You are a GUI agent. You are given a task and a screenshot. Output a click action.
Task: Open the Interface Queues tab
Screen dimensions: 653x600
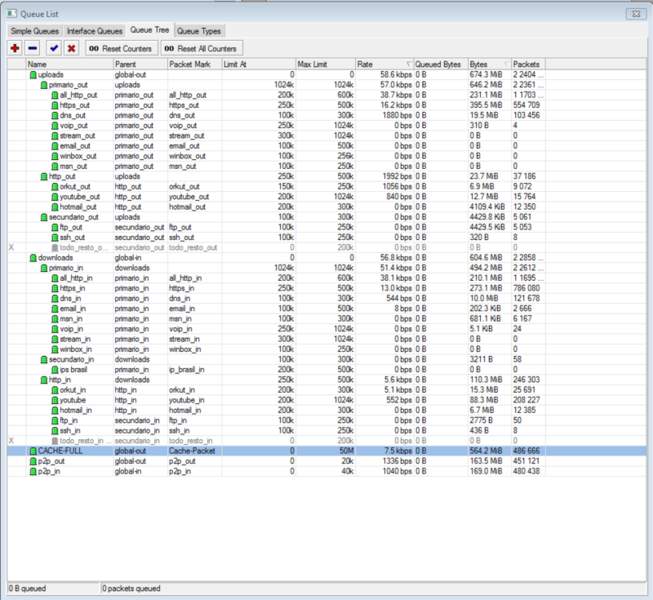[x=95, y=31]
